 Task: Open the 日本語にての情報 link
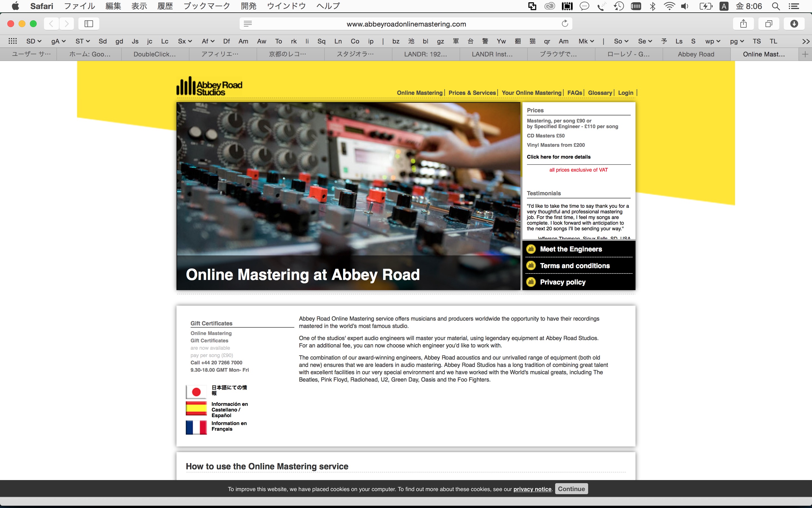pyautogui.click(x=229, y=390)
